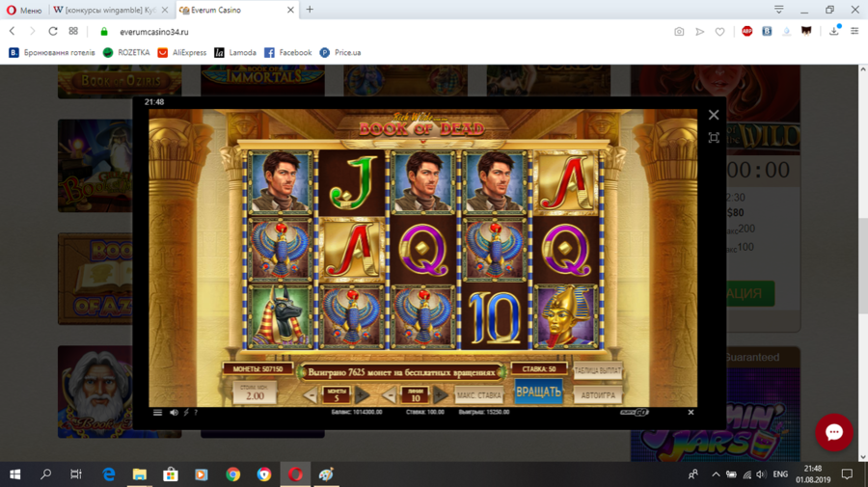Screen dimensions: 868x487
Task: Open Microsoft Store from taskbar
Action: 171,474
